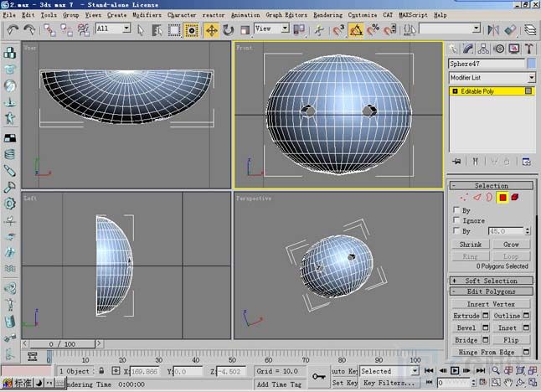Screen dimensions: 541x392
Task: Switch to the Display panel icon
Action: point(514,49)
